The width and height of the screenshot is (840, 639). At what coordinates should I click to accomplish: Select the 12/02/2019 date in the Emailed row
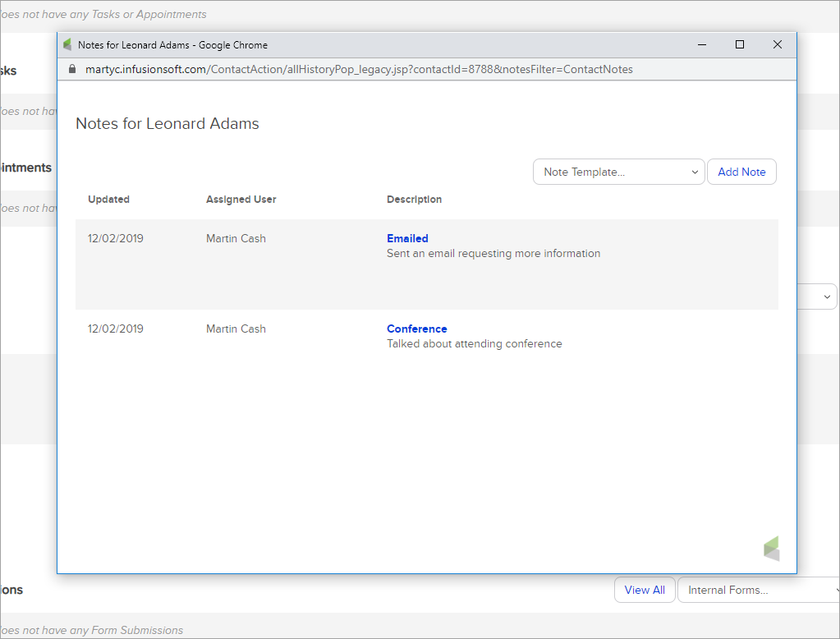coord(115,239)
